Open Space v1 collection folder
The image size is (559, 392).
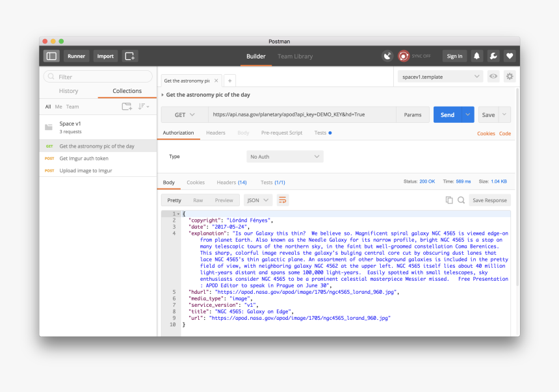pos(97,127)
